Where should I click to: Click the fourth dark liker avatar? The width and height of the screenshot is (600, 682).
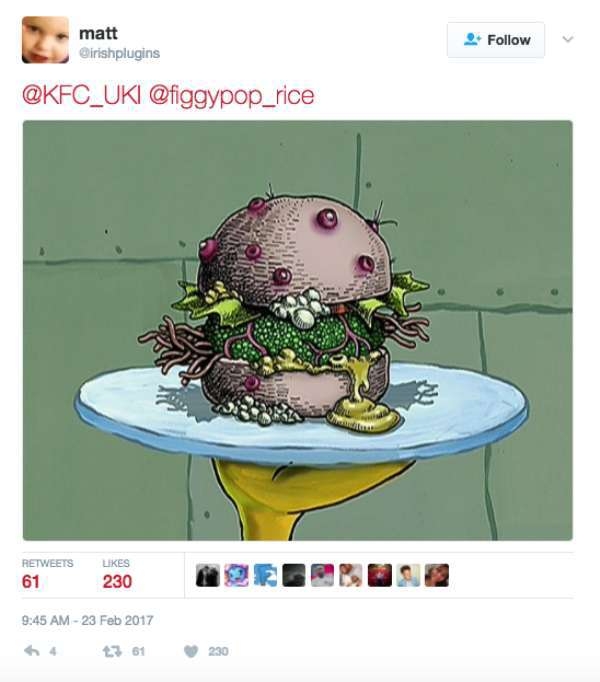[294, 575]
